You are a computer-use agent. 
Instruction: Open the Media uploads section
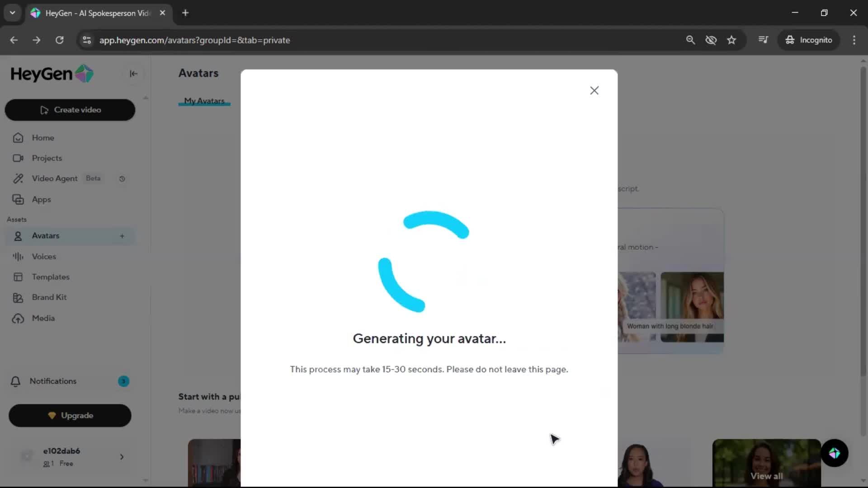pos(43,318)
